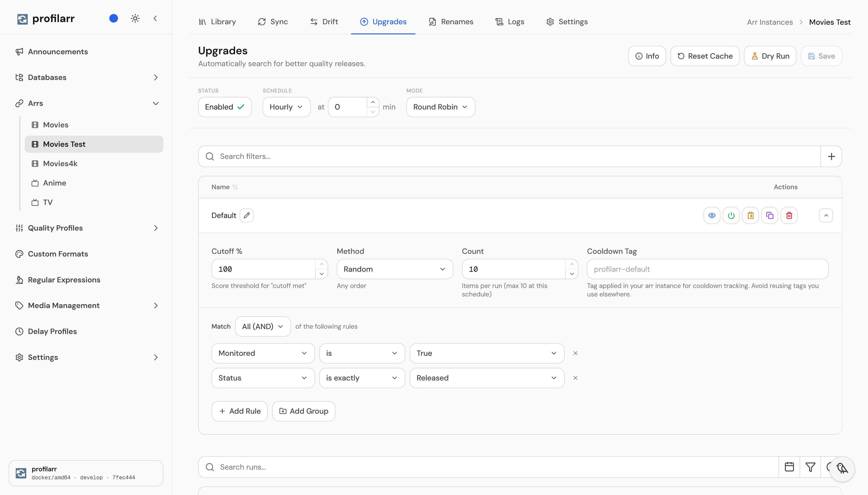Increase the schedule minute value

(x=373, y=102)
